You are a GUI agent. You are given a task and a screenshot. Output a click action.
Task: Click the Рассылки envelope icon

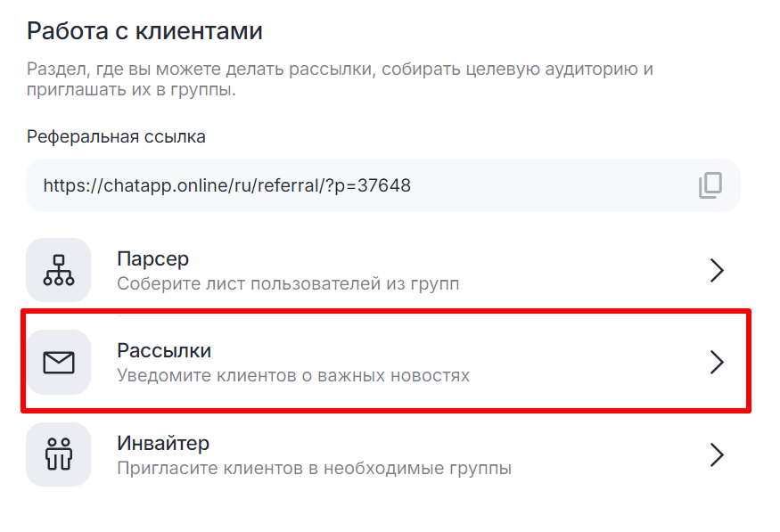click(x=59, y=362)
